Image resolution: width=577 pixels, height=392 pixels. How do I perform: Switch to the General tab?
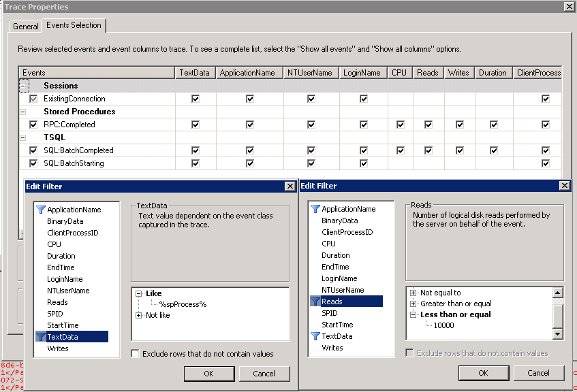(26, 27)
